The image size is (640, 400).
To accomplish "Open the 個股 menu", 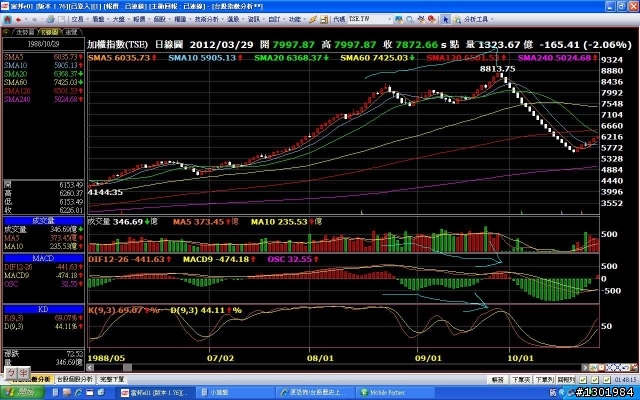I will pyautogui.click(x=159, y=19).
